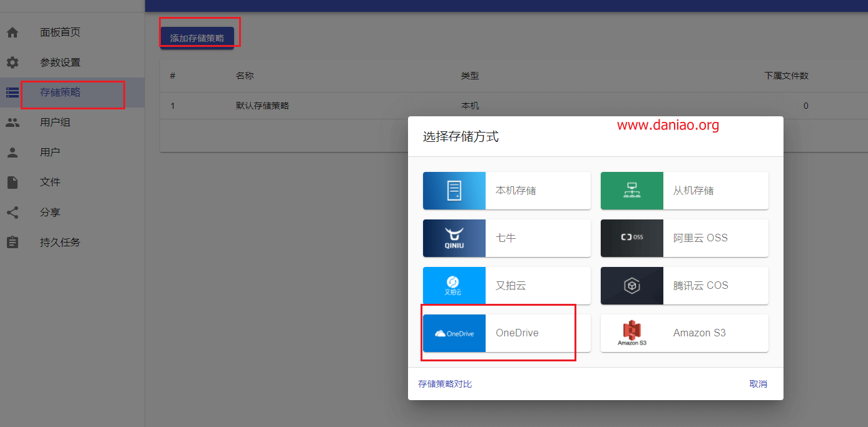Select 又拍云 storage type
The height and width of the screenshot is (427, 868).
(507, 286)
